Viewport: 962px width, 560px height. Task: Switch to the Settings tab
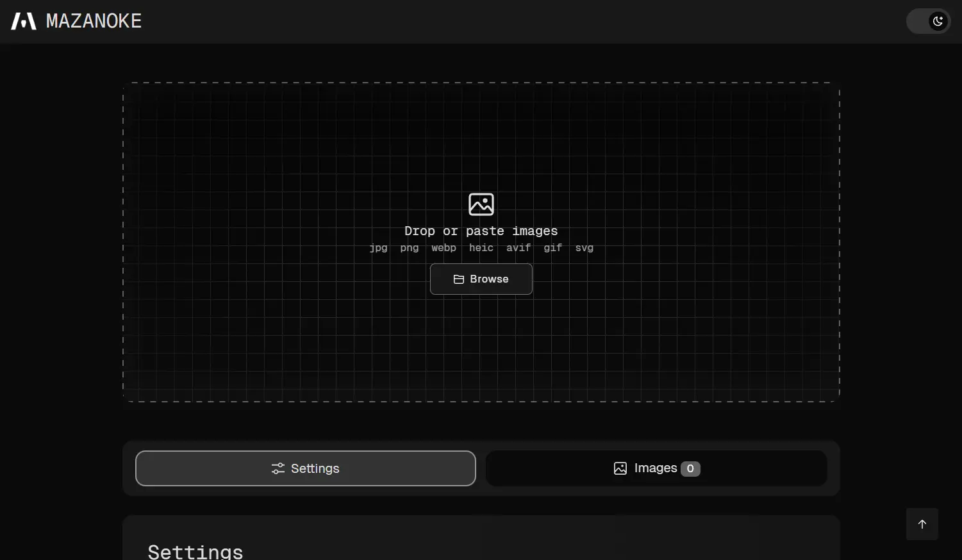(305, 468)
